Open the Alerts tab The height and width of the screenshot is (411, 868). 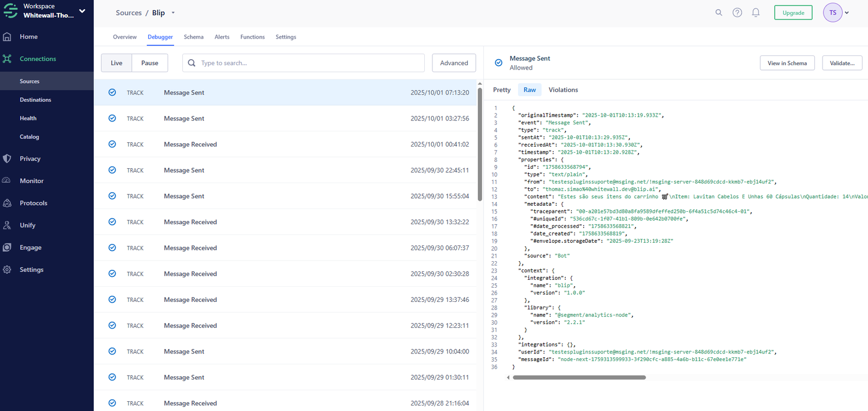tap(222, 37)
